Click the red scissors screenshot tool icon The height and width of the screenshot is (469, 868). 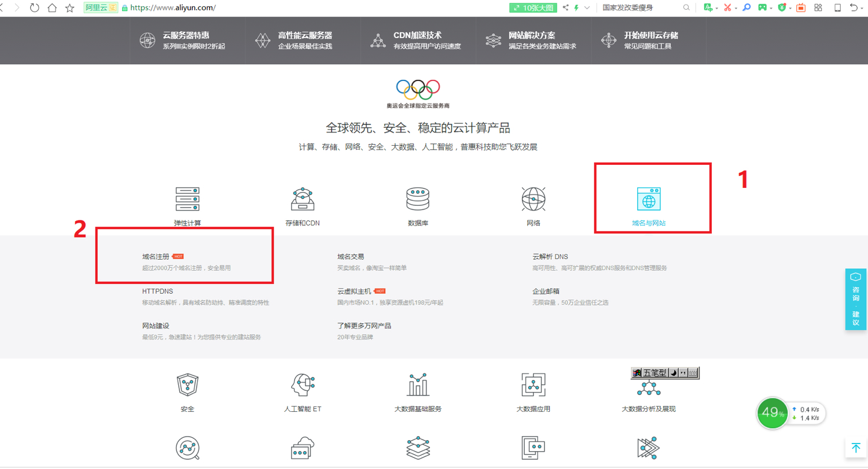728,8
